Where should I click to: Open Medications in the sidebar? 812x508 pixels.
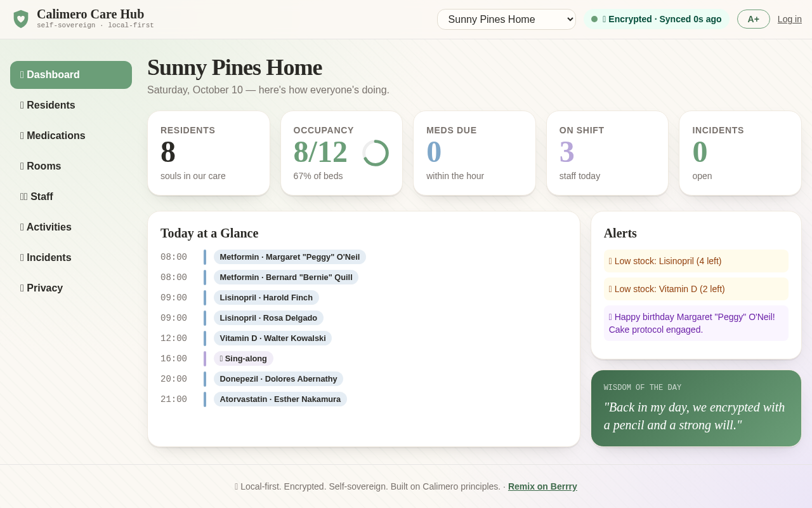[x=71, y=136]
